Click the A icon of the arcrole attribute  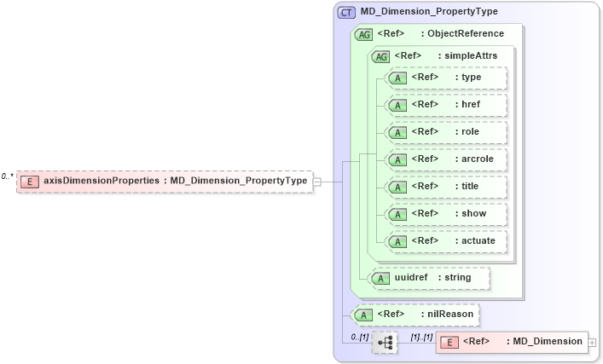pyautogui.click(x=397, y=160)
